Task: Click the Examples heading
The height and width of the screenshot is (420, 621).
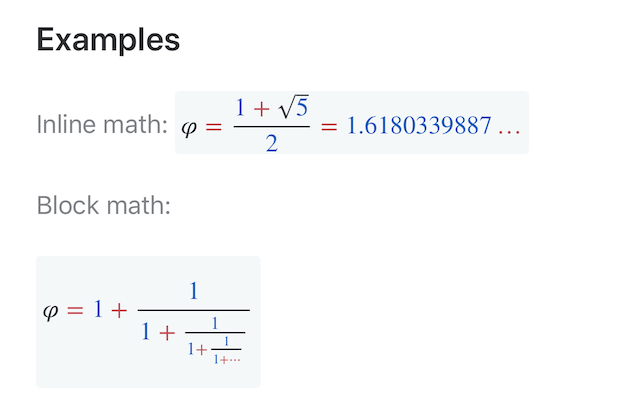Action: point(108,41)
